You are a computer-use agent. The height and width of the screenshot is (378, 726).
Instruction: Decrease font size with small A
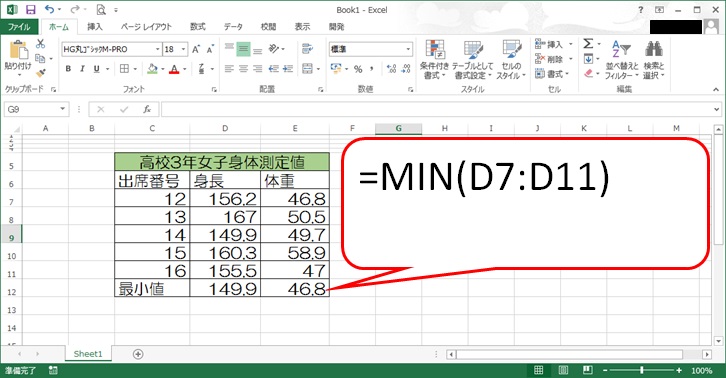pos(210,49)
